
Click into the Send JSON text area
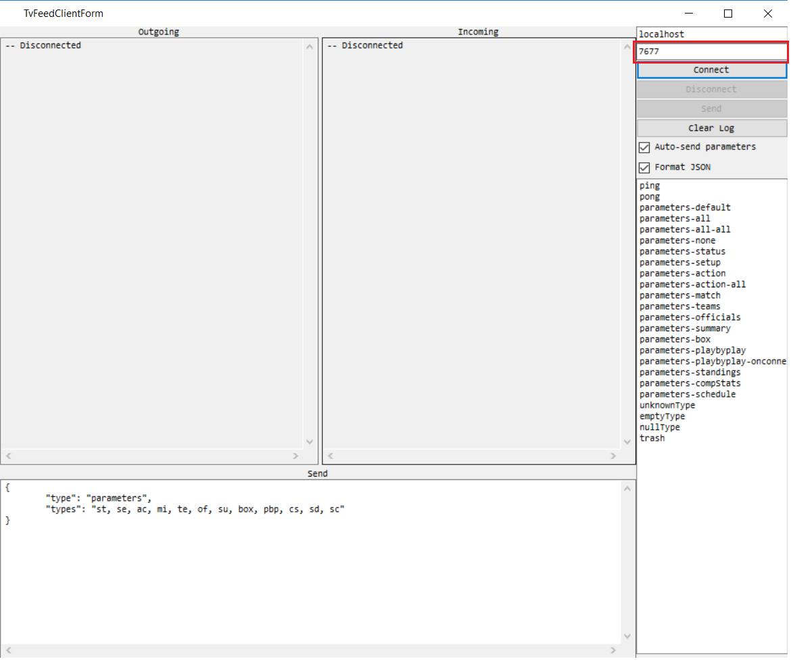[311, 562]
